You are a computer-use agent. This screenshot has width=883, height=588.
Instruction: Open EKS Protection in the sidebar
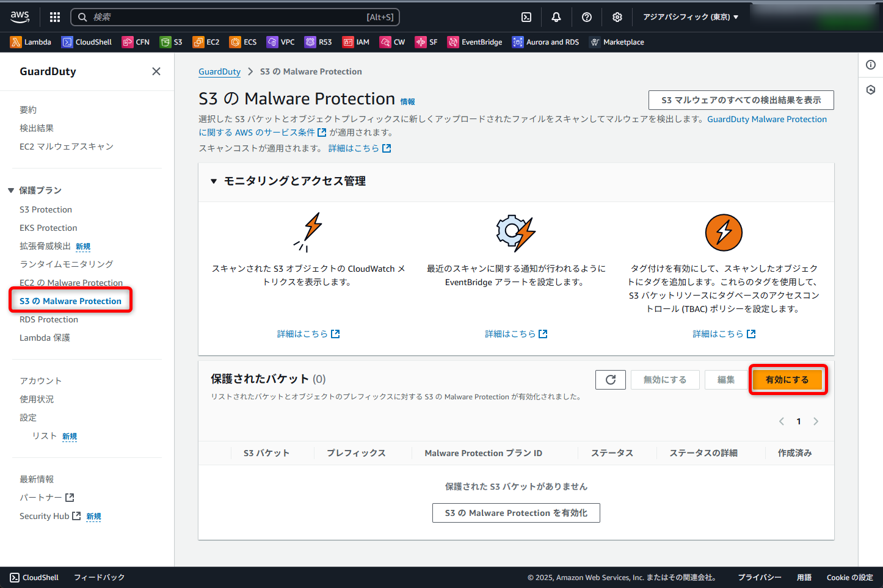(48, 228)
